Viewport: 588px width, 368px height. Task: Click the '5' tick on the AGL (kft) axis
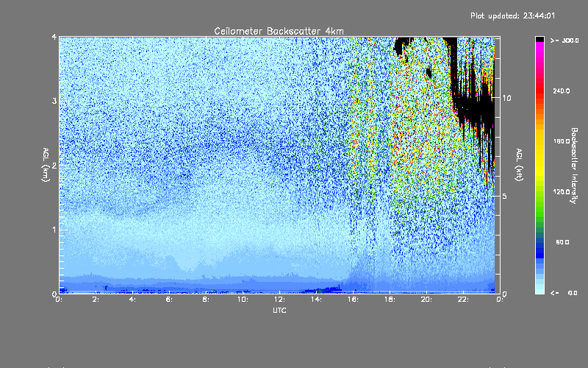(505, 196)
